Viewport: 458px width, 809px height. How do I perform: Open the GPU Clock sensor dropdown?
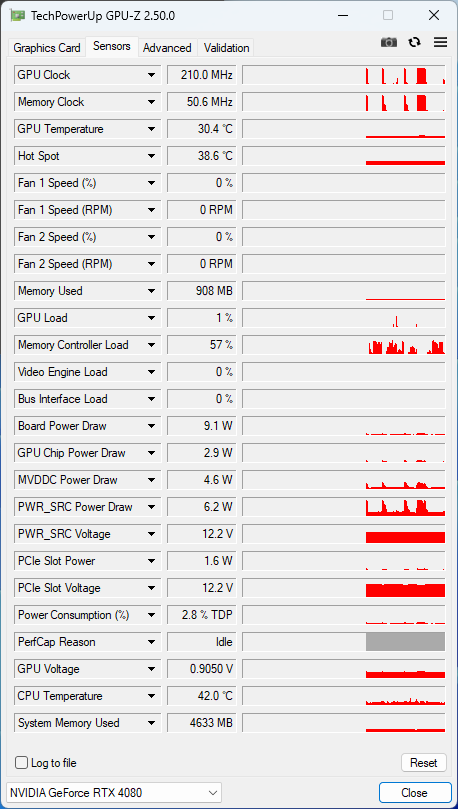(x=151, y=75)
